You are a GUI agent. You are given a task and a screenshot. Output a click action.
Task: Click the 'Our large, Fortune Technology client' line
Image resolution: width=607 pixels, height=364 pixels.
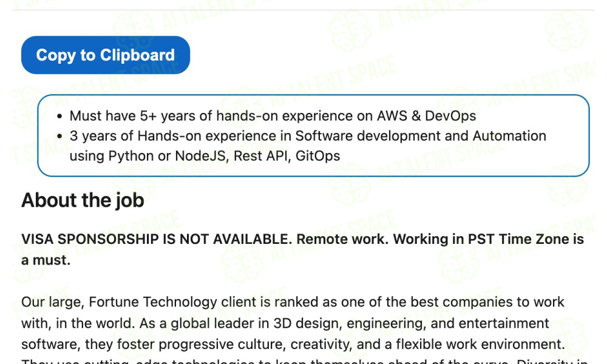[293, 302]
